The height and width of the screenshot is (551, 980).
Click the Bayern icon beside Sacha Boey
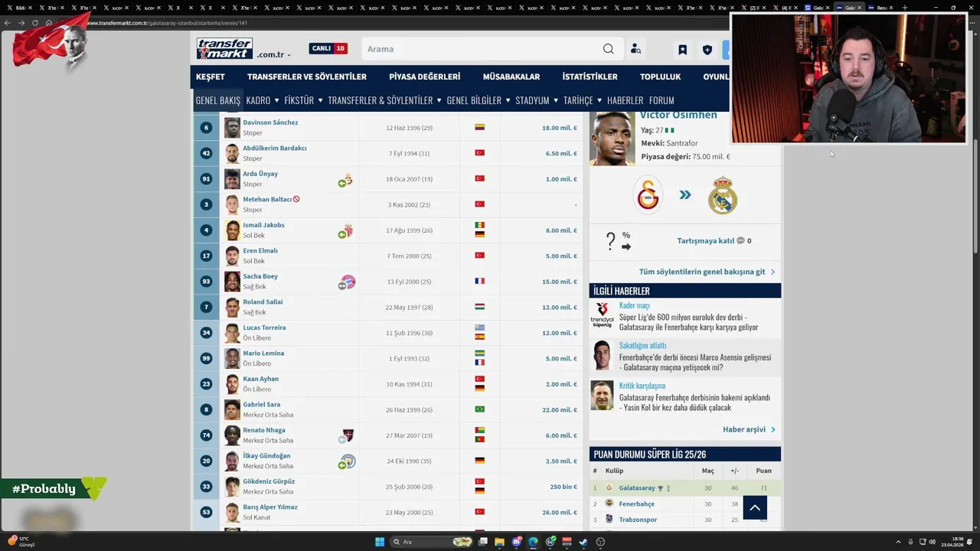coord(347,282)
